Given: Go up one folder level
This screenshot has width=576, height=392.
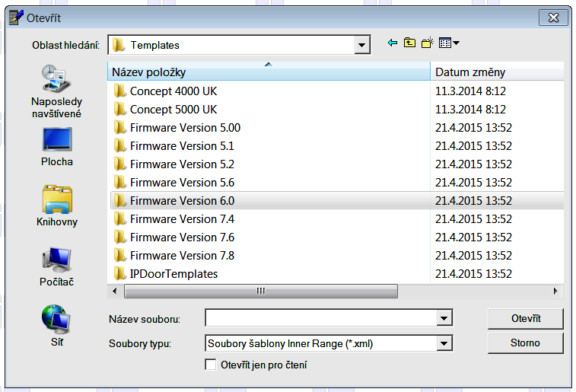Looking at the screenshot, I should tap(409, 43).
